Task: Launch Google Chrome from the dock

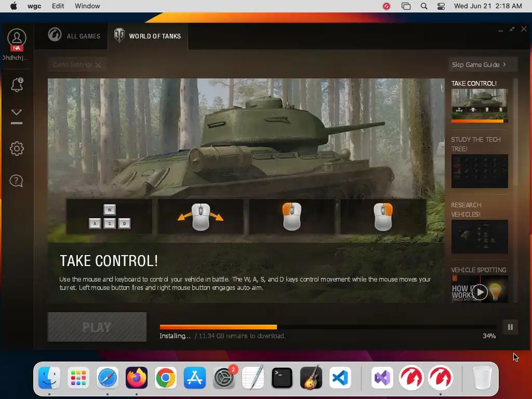Action: pyautogui.click(x=166, y=378)
